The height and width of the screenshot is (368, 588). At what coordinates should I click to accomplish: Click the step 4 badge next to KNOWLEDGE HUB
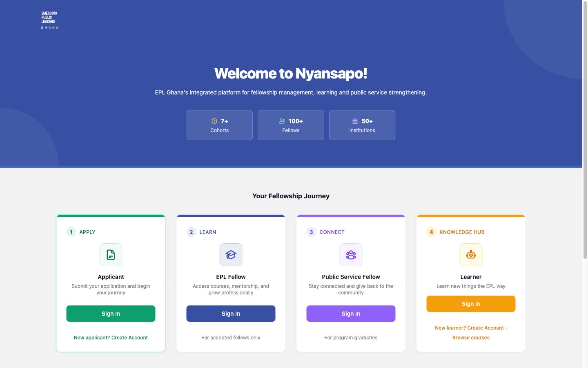(x=431, y=232)
